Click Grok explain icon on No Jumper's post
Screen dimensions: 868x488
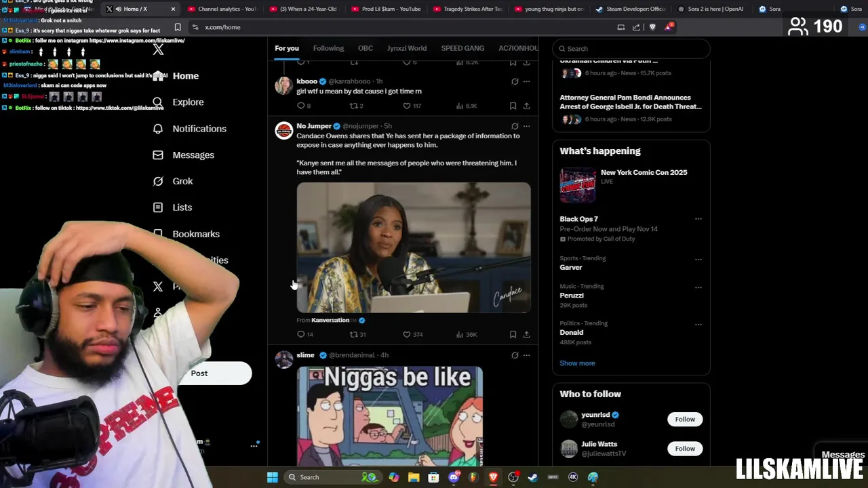click(515, 126)
